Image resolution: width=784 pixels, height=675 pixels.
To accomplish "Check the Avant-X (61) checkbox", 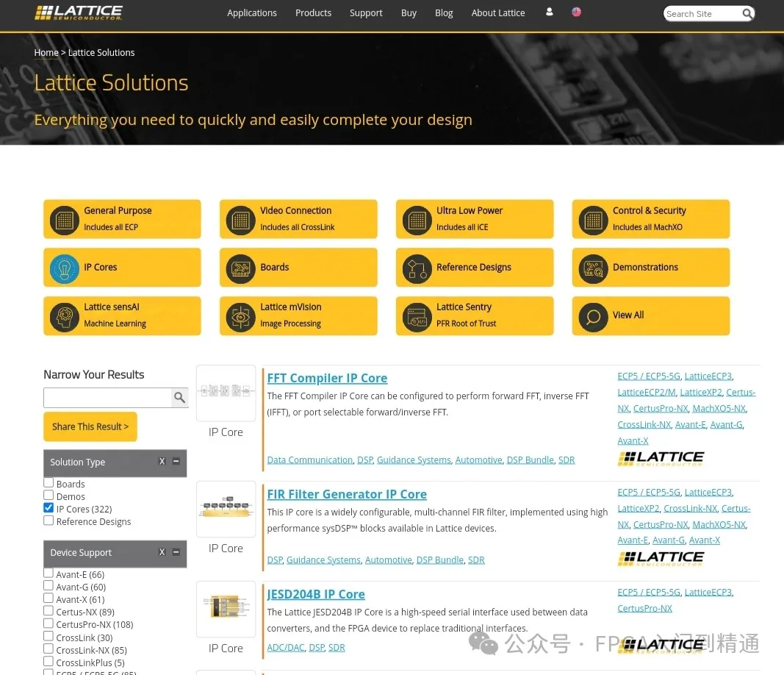I will tap(48, 598).
